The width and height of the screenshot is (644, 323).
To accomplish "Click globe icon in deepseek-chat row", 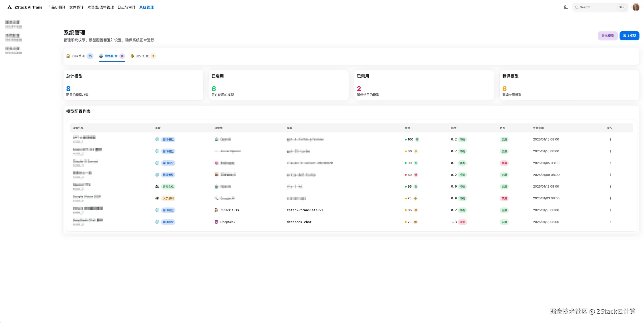I will click(157, 222).
